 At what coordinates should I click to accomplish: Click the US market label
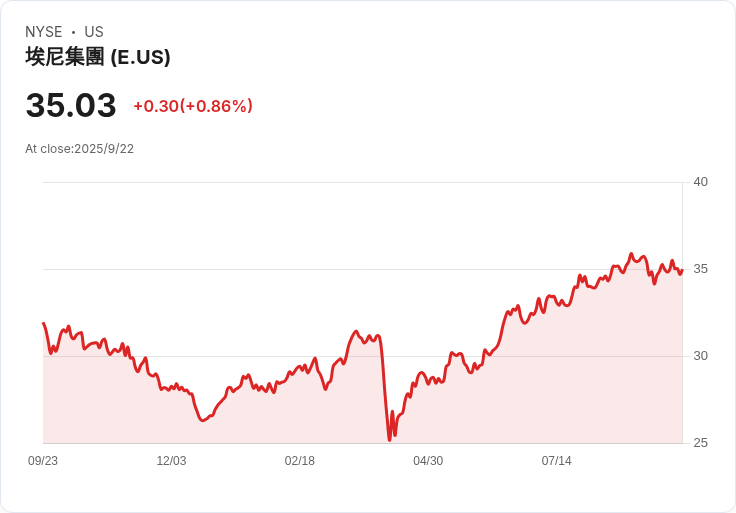pyautogui.click(x=94, y=32)
